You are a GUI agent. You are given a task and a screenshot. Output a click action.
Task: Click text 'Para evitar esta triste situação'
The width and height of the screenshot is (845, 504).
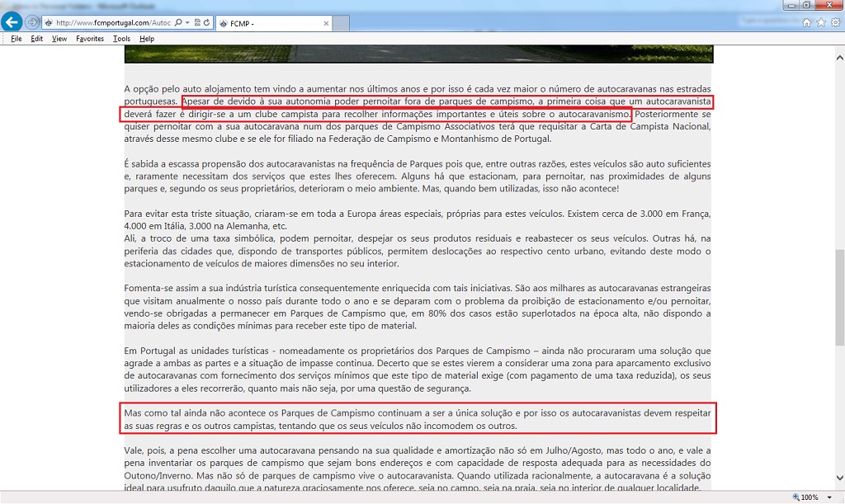click(186, 214)
